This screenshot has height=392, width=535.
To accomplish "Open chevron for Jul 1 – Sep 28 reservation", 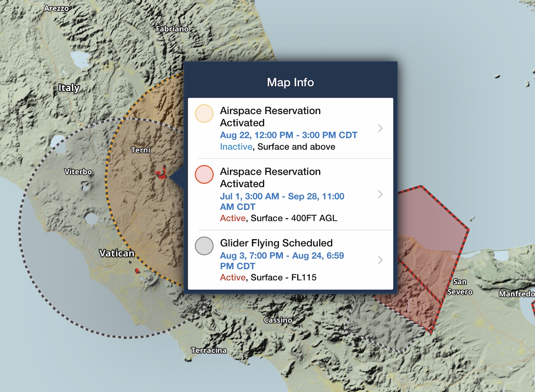I will click(x=380, y=194).
